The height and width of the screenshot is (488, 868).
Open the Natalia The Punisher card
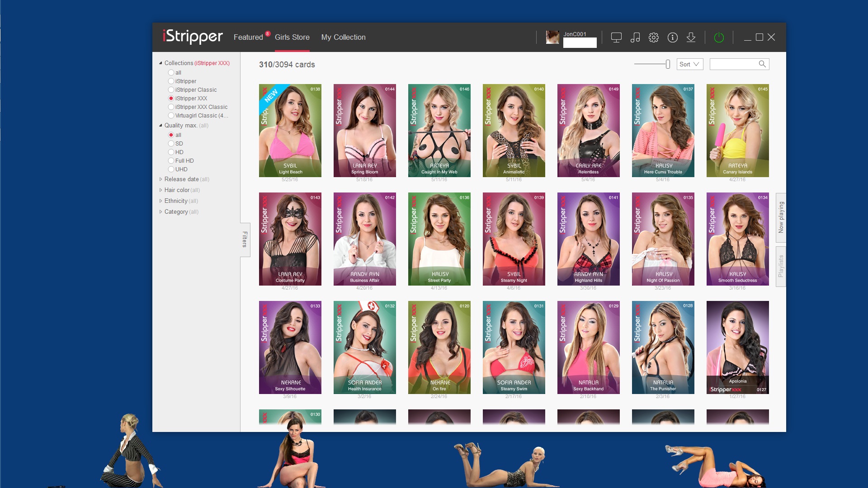pos(663,347)
